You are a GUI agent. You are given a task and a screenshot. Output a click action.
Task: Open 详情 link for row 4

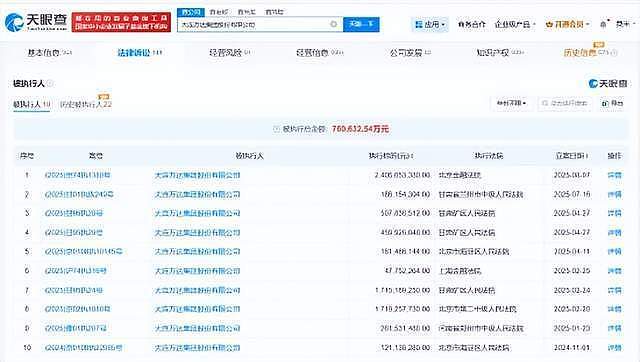[614, 233]
